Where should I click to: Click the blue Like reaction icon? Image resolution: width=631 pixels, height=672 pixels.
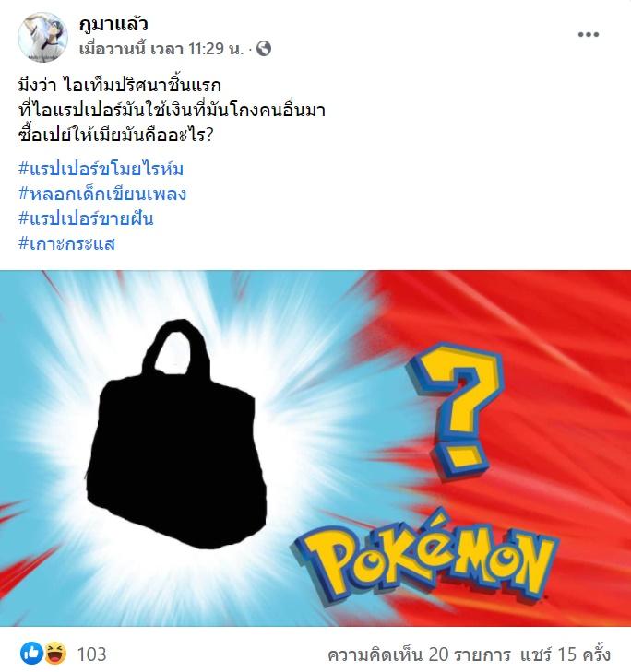31,654
